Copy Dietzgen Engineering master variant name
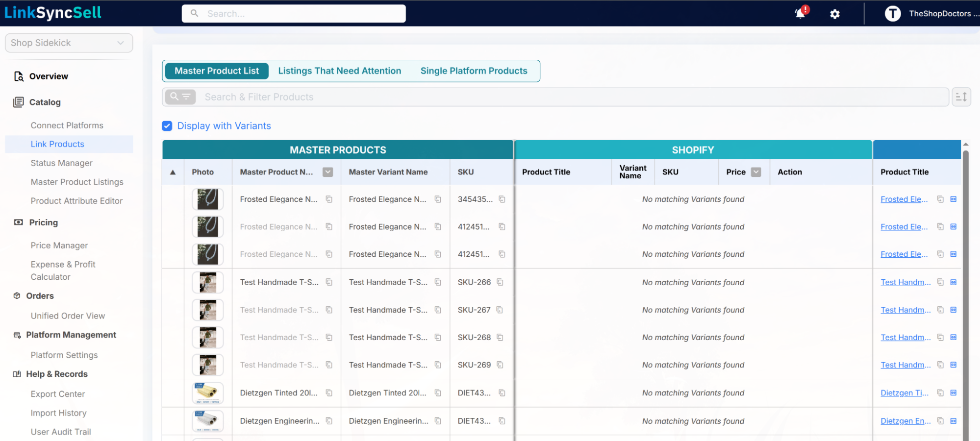The width and height of the screenshot is (980, 441). [x=438, y=421]
